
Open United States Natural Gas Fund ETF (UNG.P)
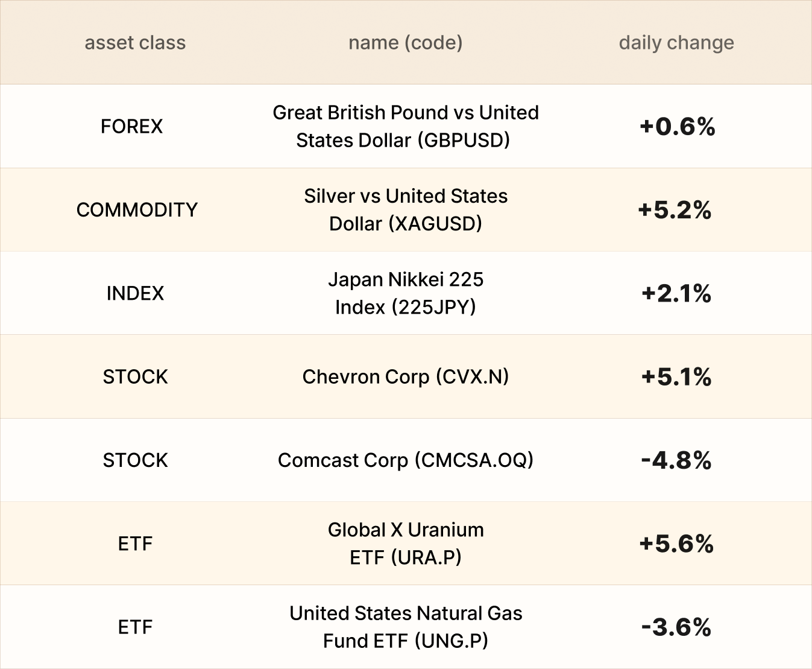point(405,627)
